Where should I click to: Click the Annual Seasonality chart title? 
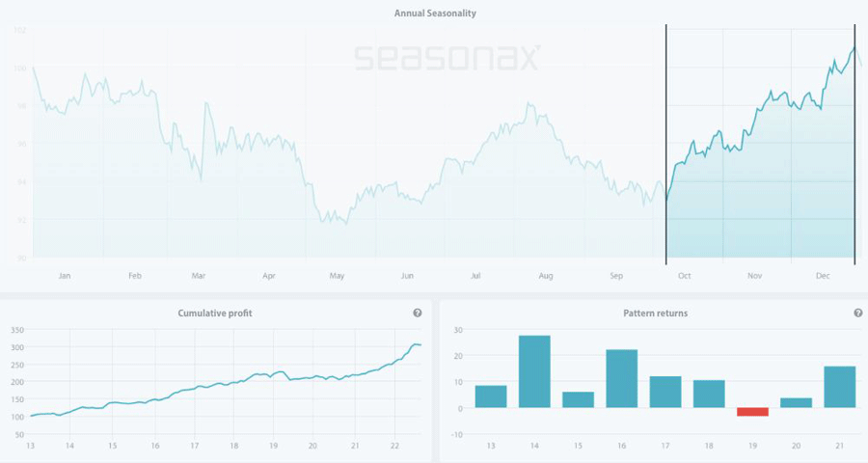coord(435,14)
